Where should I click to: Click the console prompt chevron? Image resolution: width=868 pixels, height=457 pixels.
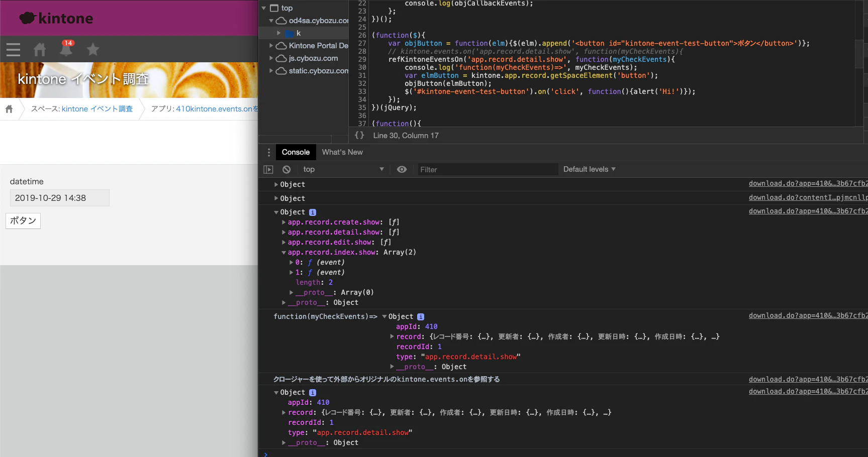tap(266, 454)
